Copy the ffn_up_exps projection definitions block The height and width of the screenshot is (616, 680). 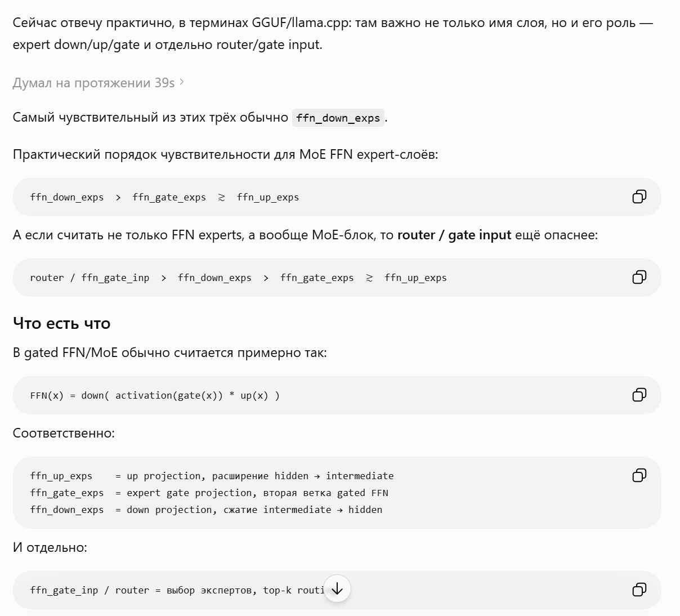tap(639, 475)
